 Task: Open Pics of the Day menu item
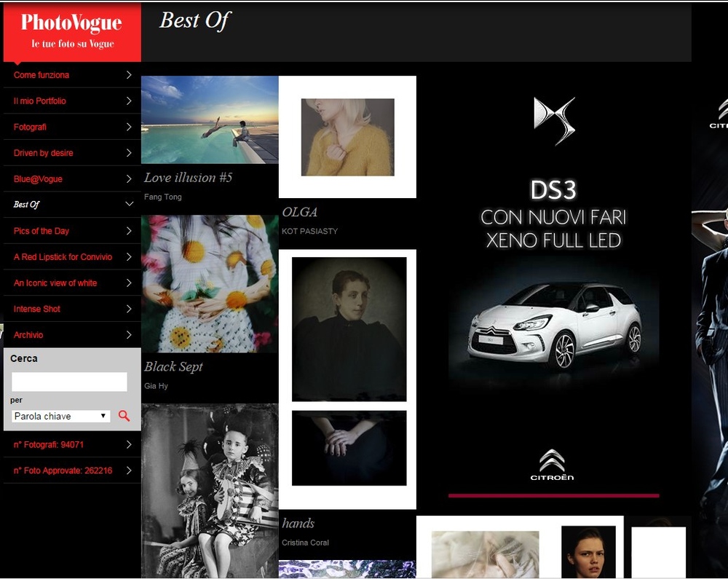point(41,231)
